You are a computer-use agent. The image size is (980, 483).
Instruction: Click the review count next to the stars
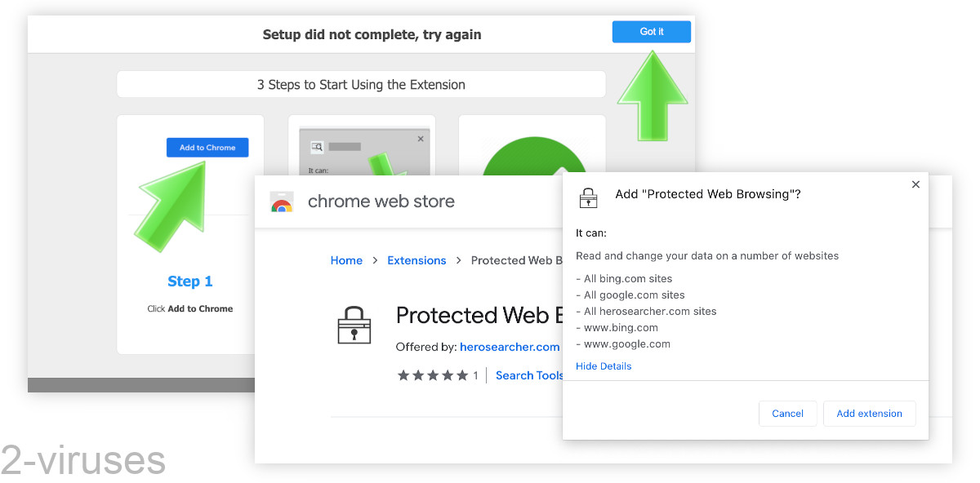click(474, 375)
